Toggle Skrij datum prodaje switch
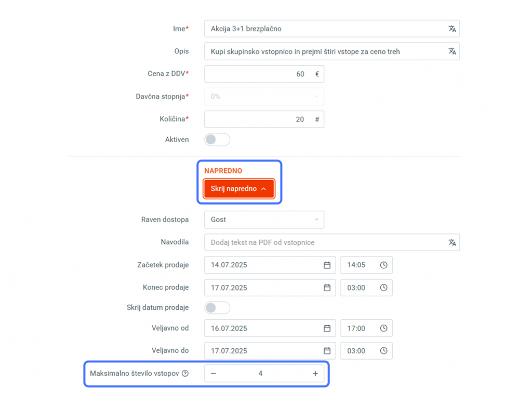532x398 pixels. pos(217,308)
